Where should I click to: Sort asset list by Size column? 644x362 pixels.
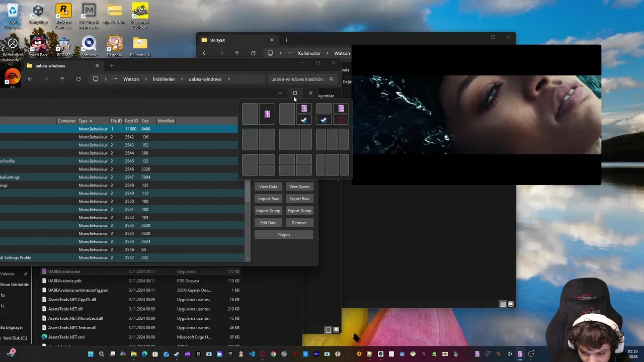coord(145,121)
